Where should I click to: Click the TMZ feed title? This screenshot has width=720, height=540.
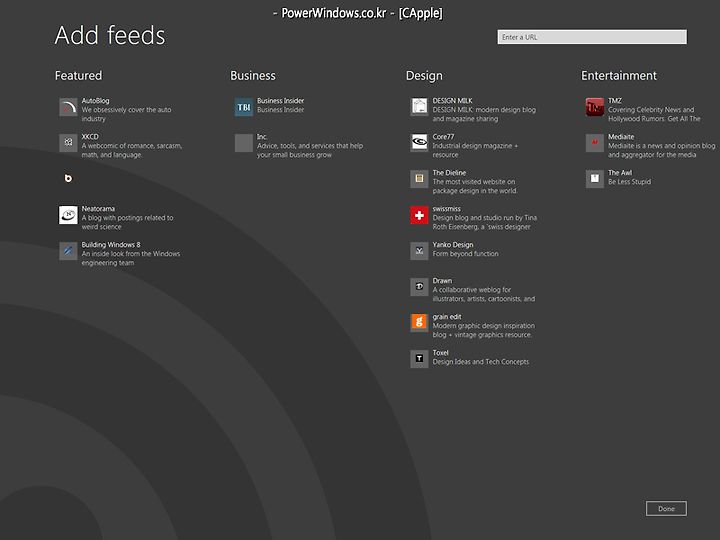(615, 101)
